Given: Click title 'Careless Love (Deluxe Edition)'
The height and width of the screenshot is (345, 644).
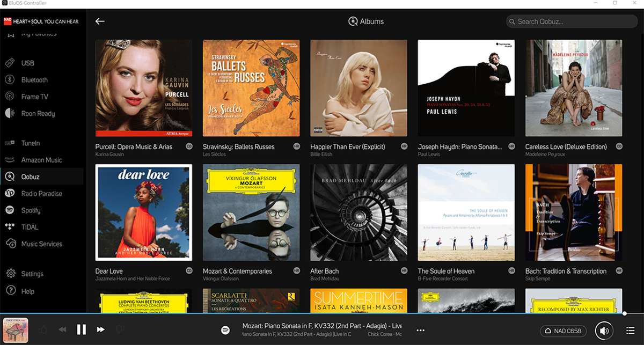Looking at the screenshot, I should [566, 146].
